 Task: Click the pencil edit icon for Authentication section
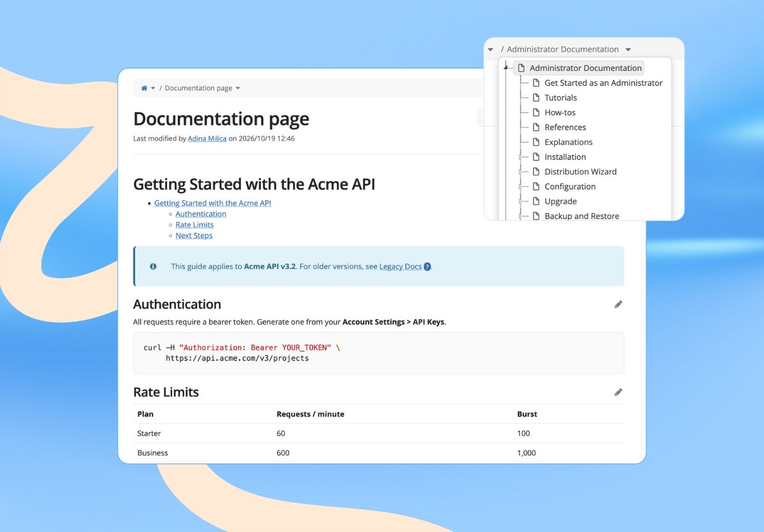point(618,304)
